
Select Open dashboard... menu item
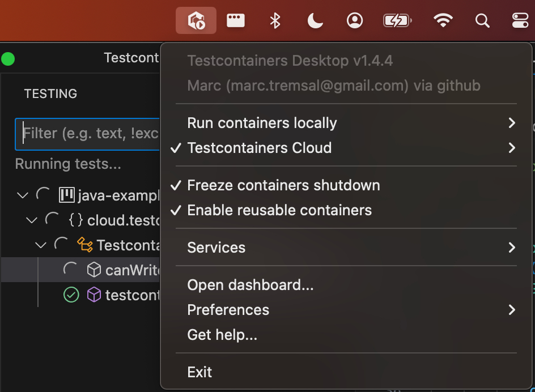(346, 285)
